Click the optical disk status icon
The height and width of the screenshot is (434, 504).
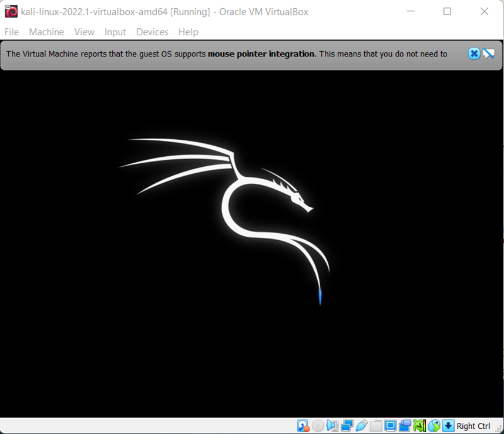click(x=318, y=426)
